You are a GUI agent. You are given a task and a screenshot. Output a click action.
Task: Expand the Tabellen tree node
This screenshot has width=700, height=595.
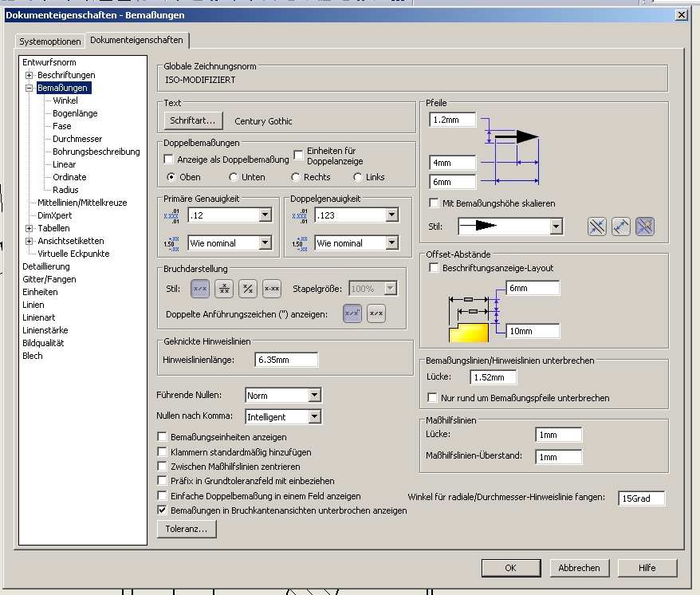coord(29,228)
